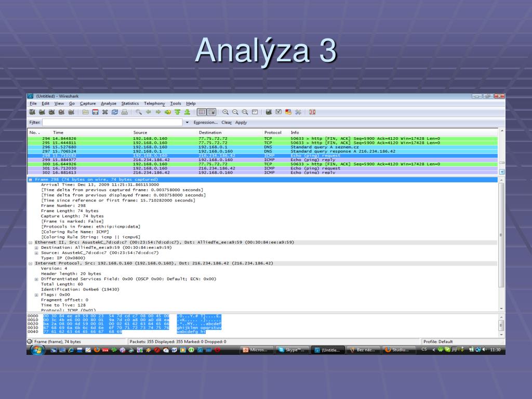Open the Help menu

pos(191,103)
